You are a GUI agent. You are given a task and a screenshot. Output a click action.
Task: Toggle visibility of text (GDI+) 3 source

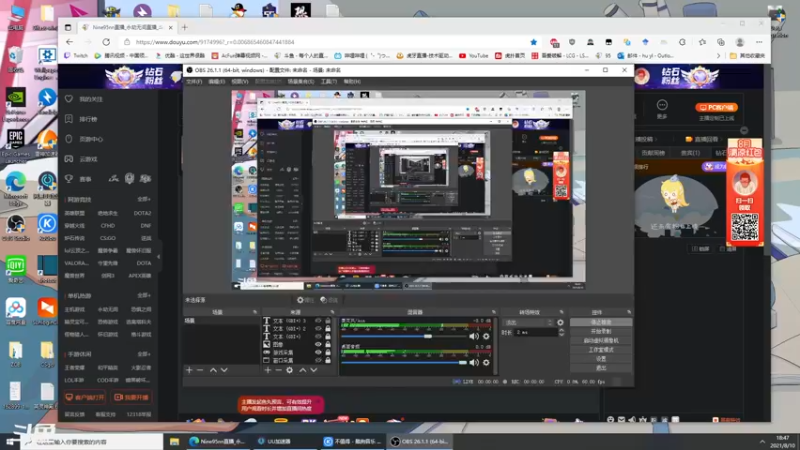pyautogui.click(x=318, y=321)
